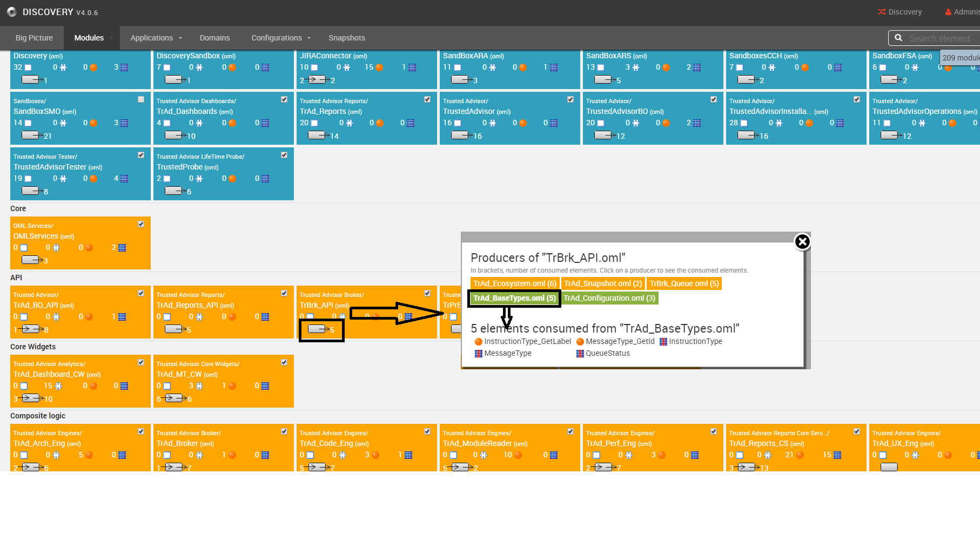This screenshot has width=980, height=548.
Task: Click the orange sphere icon in JIRAConnector tile
Action: click(379, 67)
